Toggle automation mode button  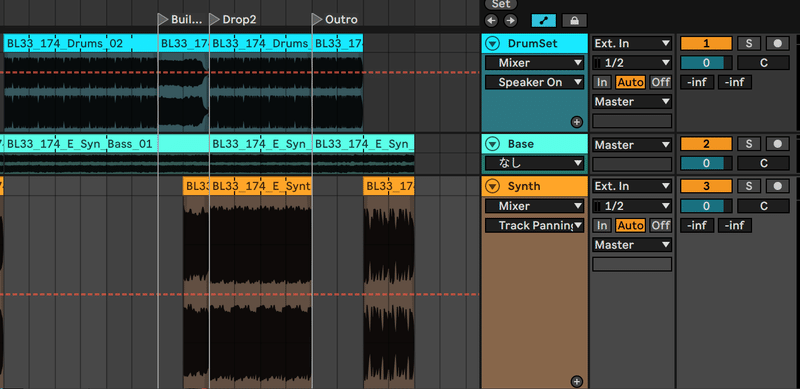click(x=544, y=20)
